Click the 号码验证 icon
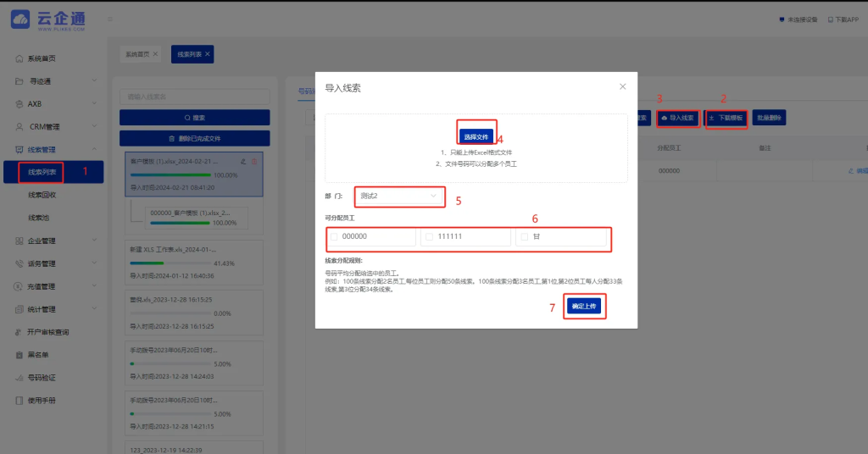The image size is (868, 454). coord(19,378)
